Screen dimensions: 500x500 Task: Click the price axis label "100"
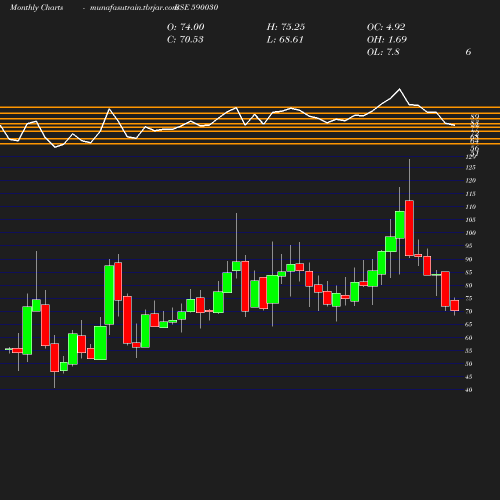tap(470, 233)
